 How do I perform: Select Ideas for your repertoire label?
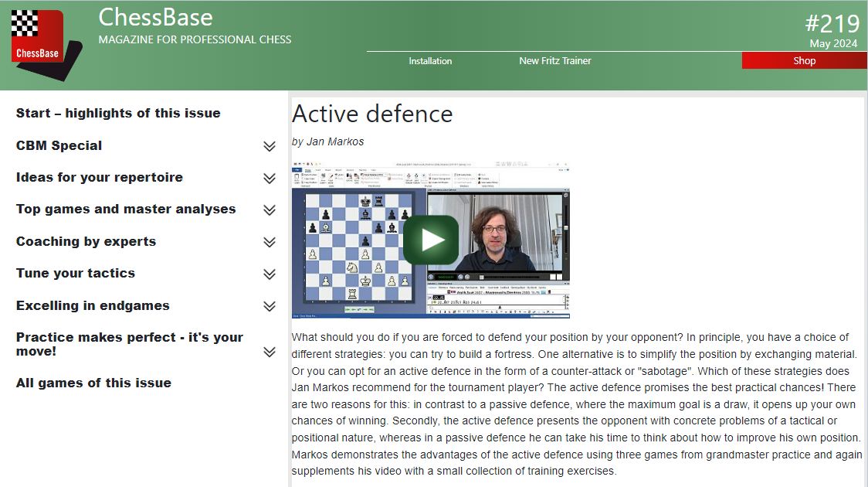(100, 177)
